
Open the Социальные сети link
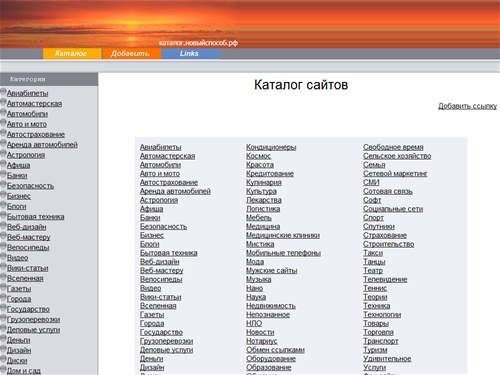[x=393, y=209]
